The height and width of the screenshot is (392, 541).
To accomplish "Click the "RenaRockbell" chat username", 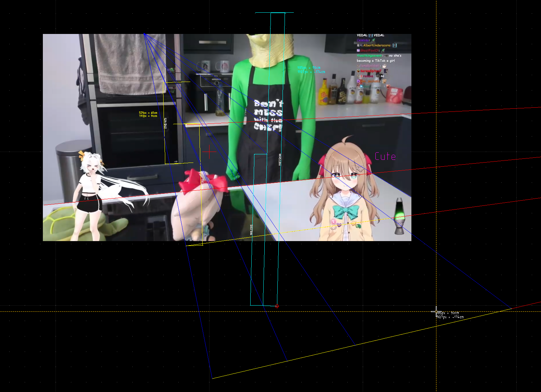I will click(x=370, y=66).
